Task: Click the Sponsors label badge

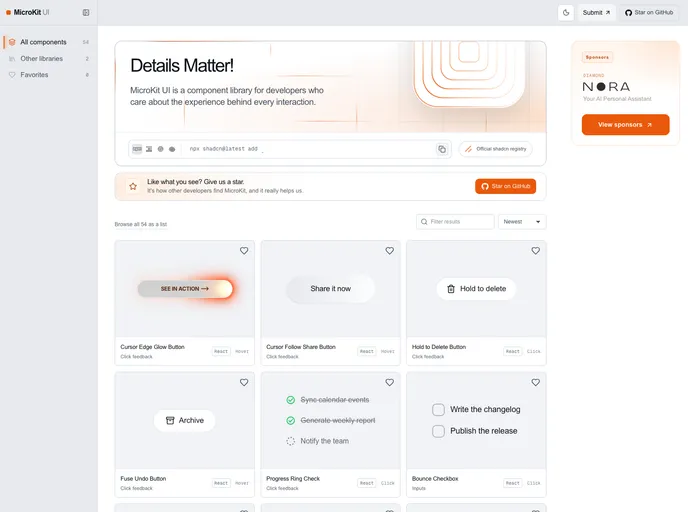Action: (597, 57)
